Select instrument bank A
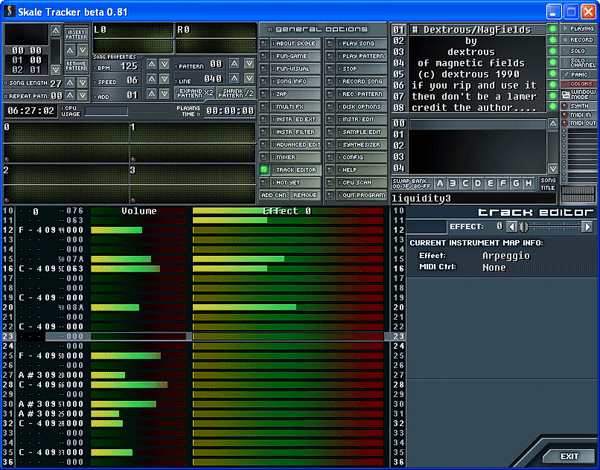The width and height of the screenshot is (600, 470). [440, 184]
